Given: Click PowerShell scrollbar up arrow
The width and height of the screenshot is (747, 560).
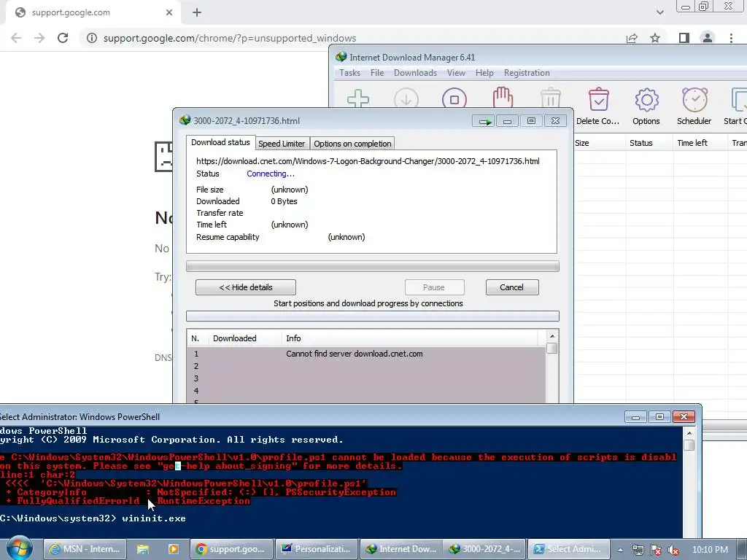Looking at the screenshot, I should [x=689, y=433].
